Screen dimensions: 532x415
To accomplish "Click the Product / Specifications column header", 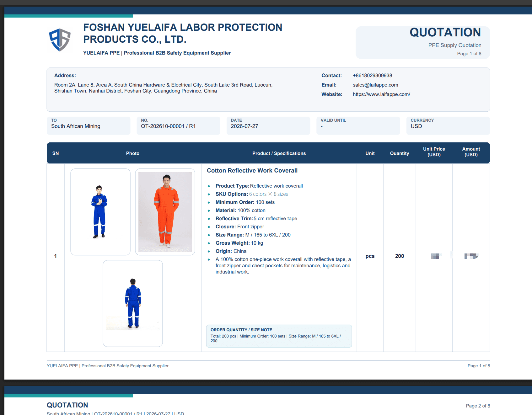I will pos(279,153).
